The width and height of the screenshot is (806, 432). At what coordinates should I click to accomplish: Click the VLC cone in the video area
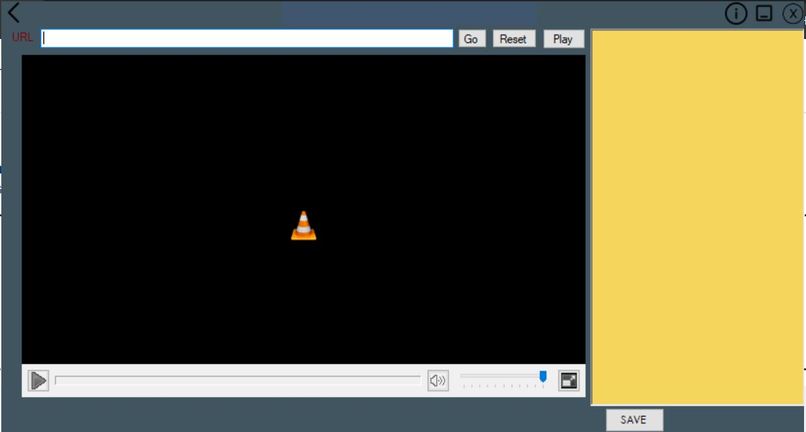pyautogui.click(x=304, y=225)
